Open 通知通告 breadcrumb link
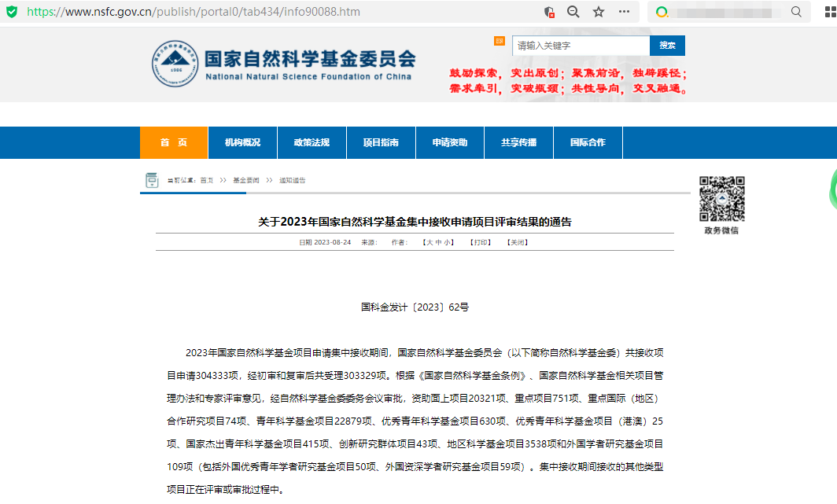837x504 pixels. 293,180
